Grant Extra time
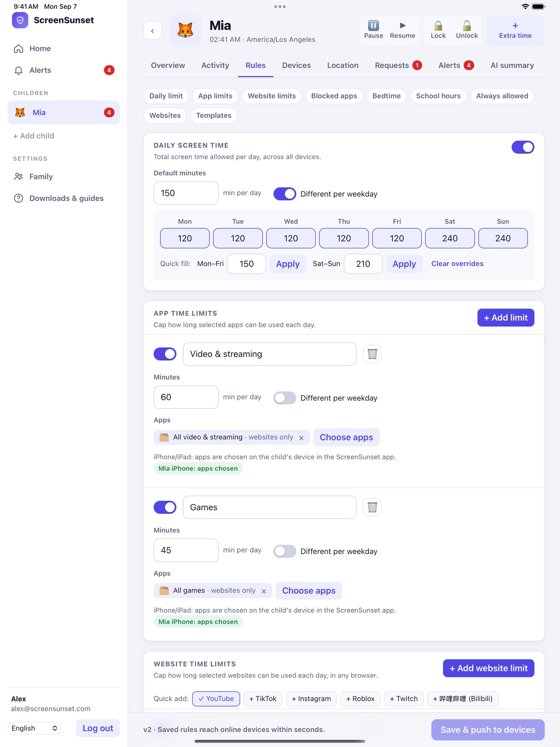The image size is (560, 747). pos(515,30)
